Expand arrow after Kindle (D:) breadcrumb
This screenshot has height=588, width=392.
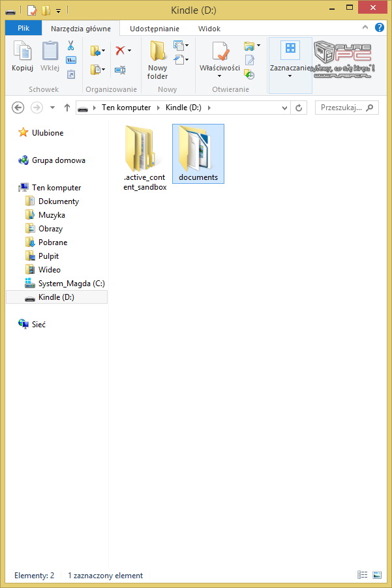tap(209, 108)
